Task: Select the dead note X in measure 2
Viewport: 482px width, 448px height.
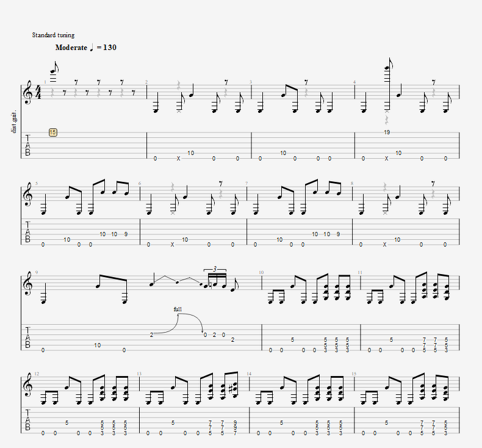Action: pos(178,159)
